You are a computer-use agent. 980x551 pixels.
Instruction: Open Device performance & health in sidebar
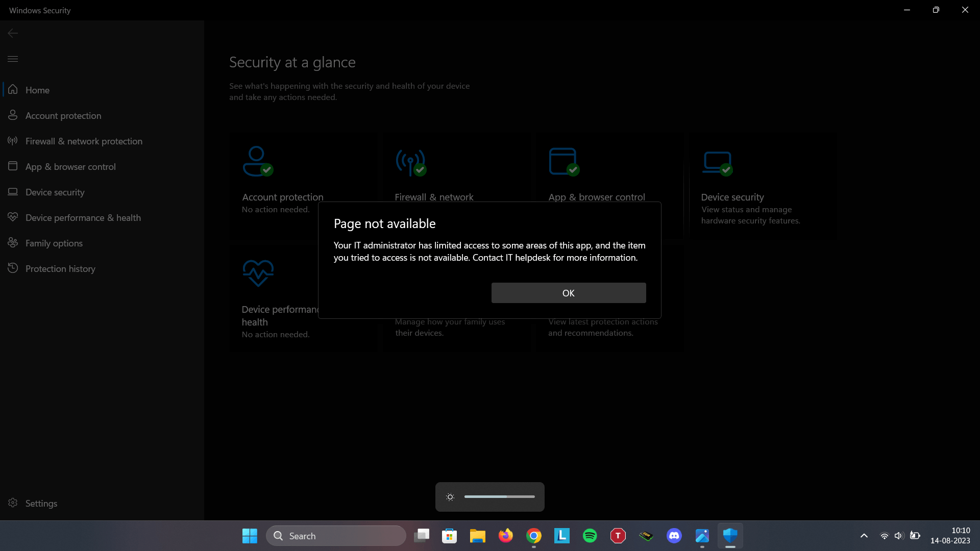point(102,217)
